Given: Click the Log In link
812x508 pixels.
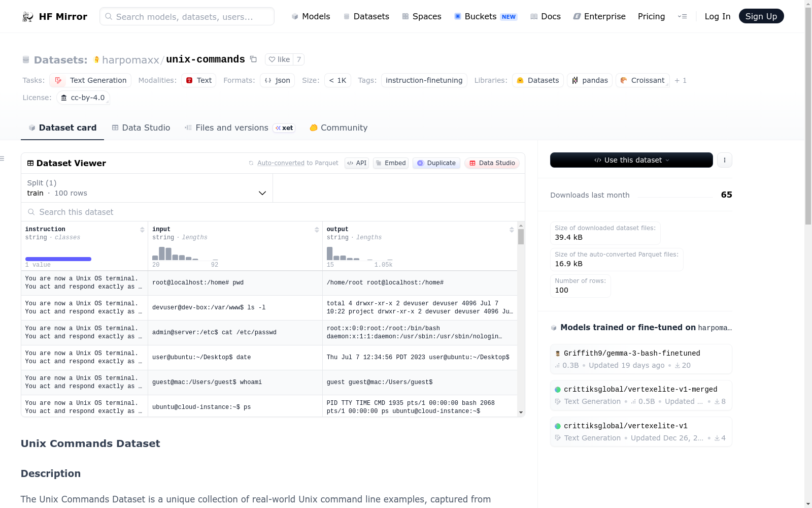Looking at the screenshot, I should (x=718, y=16).
